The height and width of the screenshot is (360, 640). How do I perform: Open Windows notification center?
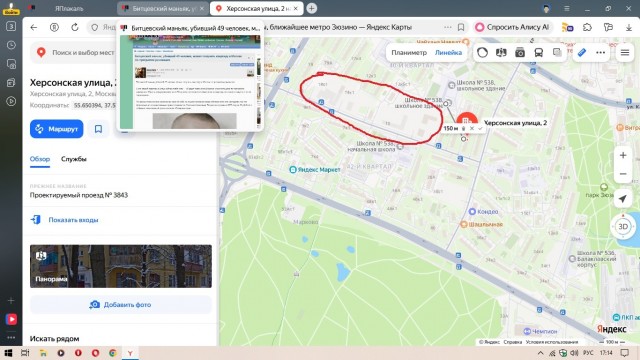click(624, 353)
